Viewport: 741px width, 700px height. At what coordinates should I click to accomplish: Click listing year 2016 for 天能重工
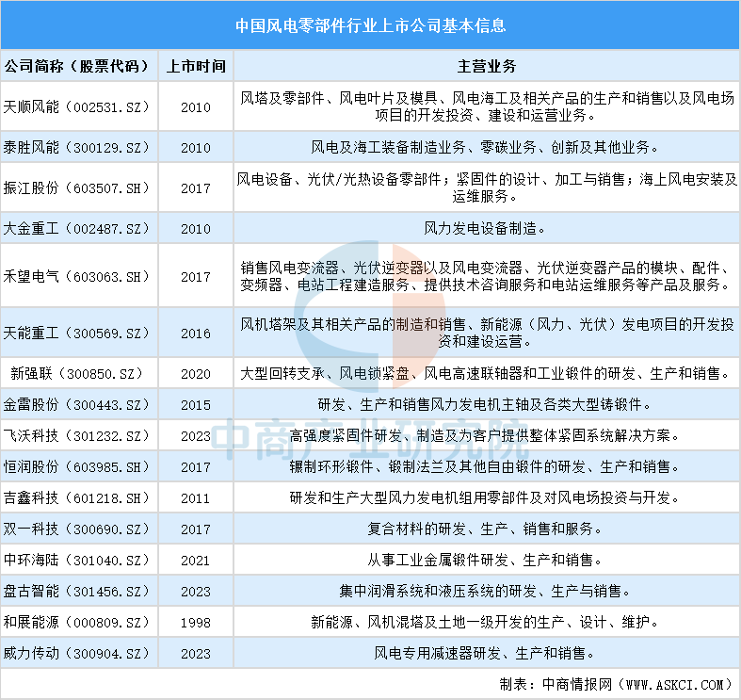(x=195, y=334)
